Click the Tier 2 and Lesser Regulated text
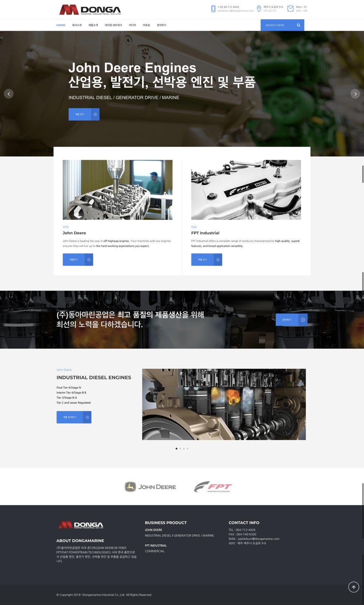The image size is (364, 605). pyautogui.click(x=73, y=403)
